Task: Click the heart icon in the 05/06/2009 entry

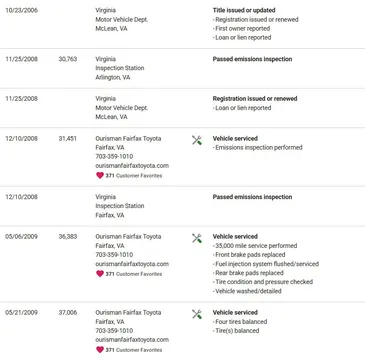Action: (x=100, y=274)
